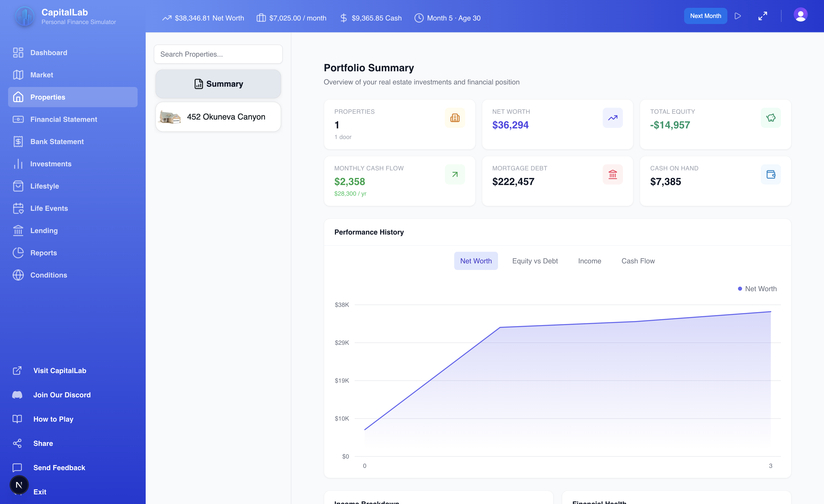This screenshot has width=824, height=504.
Task: Advance to Next Month
Action: 706,16
